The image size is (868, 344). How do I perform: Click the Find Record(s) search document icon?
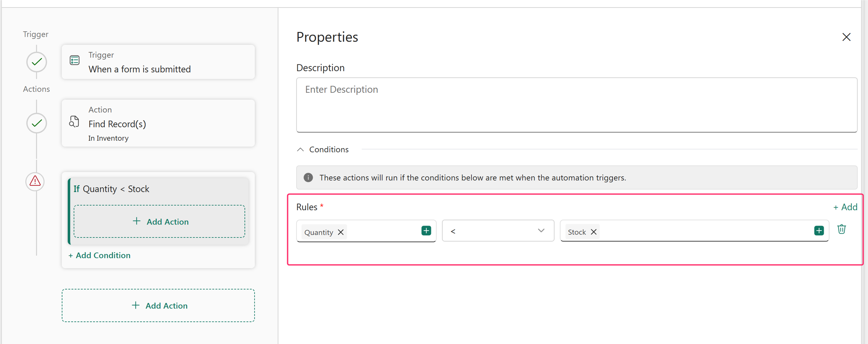[74, 122]
